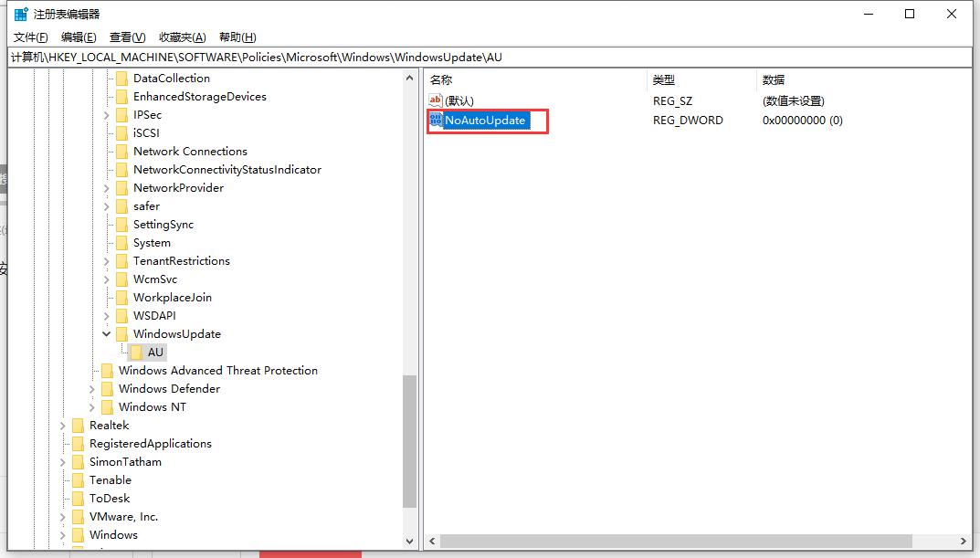Click the WSDAPI folder icon
980x558 pixels.
(x=121, y=316)
